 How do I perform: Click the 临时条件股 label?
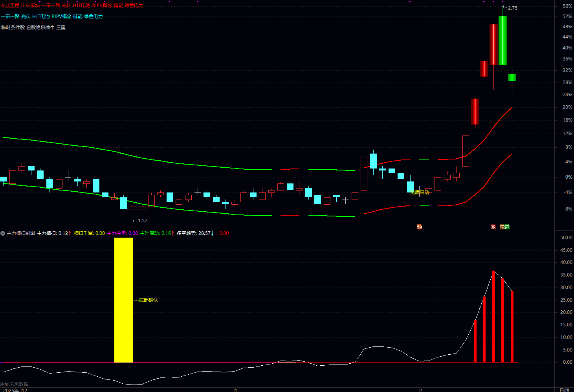tap(13, 27)
